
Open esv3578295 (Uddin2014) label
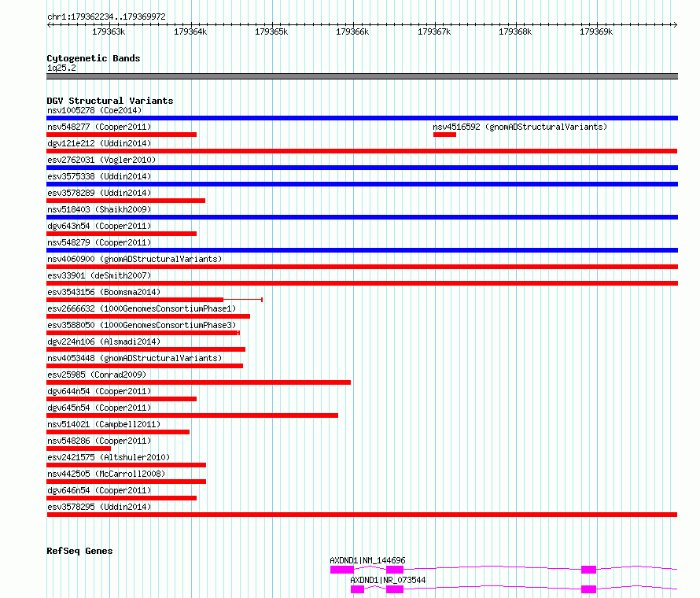tap(99, 507)
